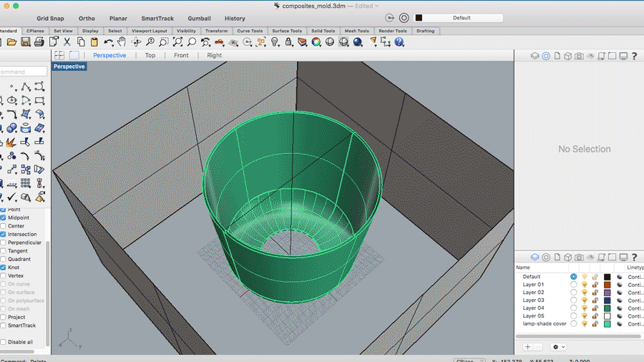Click the Print icon in toolbar
This screenshot has height=362, width=644.
tap(39, 42)
